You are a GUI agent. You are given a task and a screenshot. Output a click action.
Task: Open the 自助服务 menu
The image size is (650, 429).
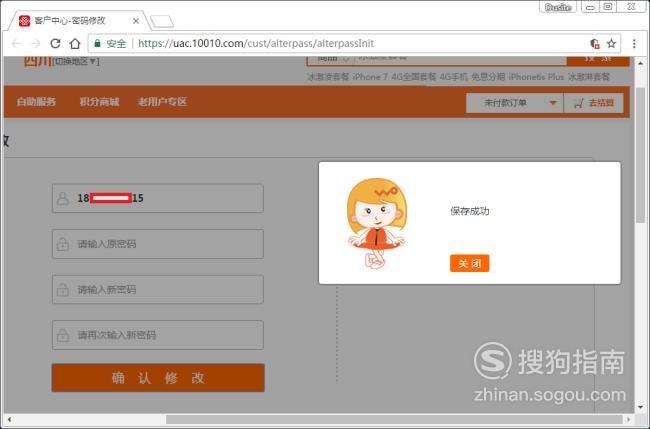[36, 102]
